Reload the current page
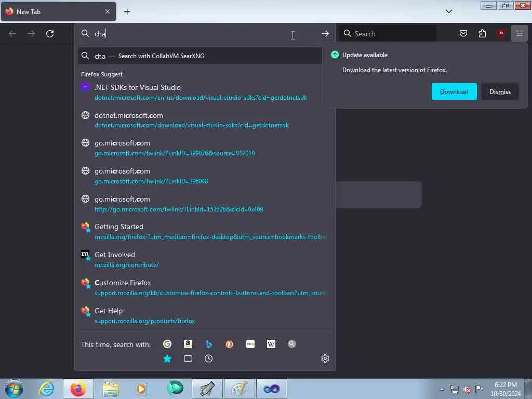The image size is (532, 399). click(50, 34)
